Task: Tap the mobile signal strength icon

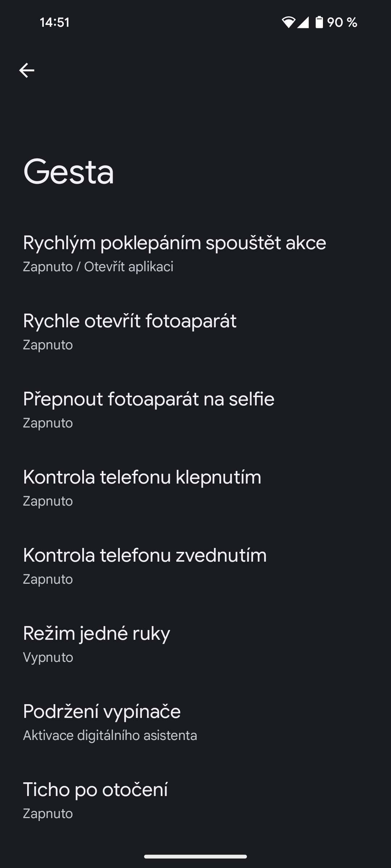Action: tap(303, 22)
